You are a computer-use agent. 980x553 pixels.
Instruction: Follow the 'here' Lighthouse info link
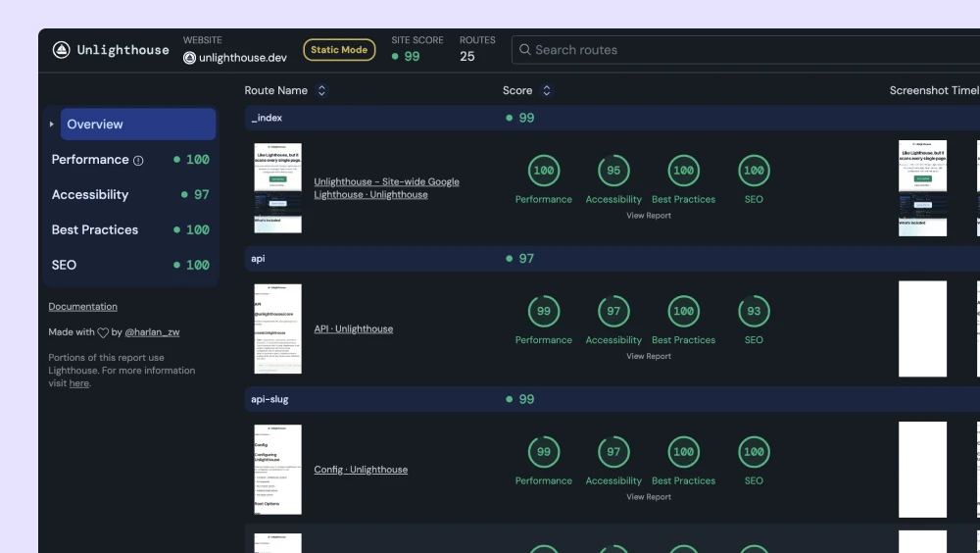[x=78, y=383]
